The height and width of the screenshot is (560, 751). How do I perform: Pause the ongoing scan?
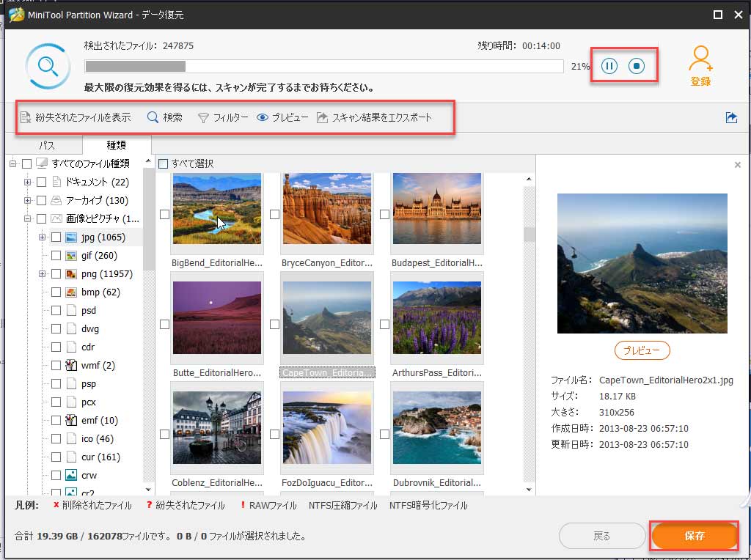[x=609, y=65]
